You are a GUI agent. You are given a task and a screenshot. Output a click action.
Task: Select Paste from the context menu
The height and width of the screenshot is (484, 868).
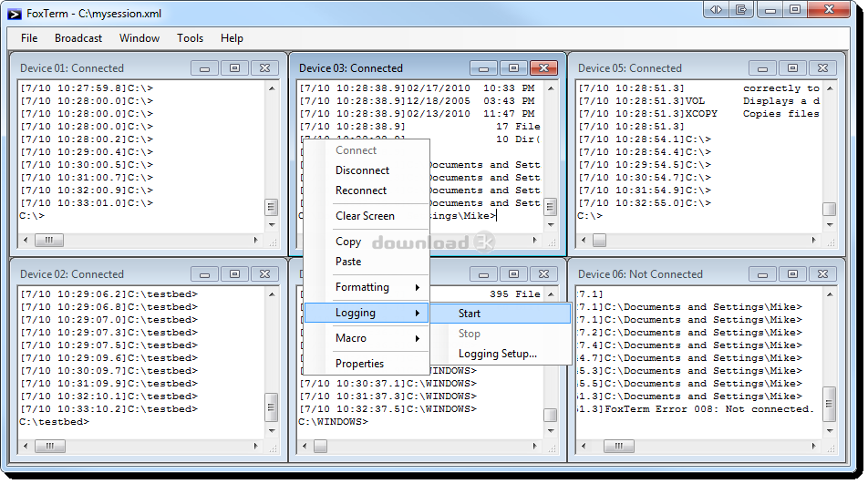click(367, 262)
